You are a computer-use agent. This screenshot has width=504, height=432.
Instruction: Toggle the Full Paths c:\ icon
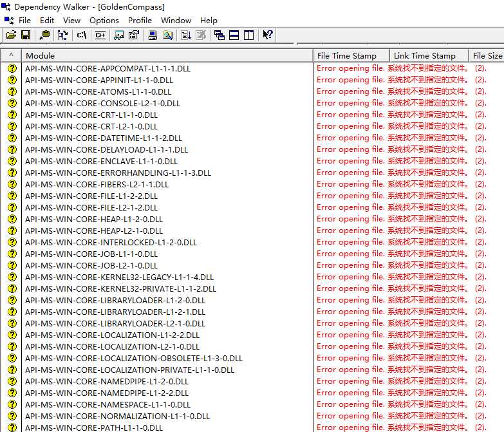[81, 35]
